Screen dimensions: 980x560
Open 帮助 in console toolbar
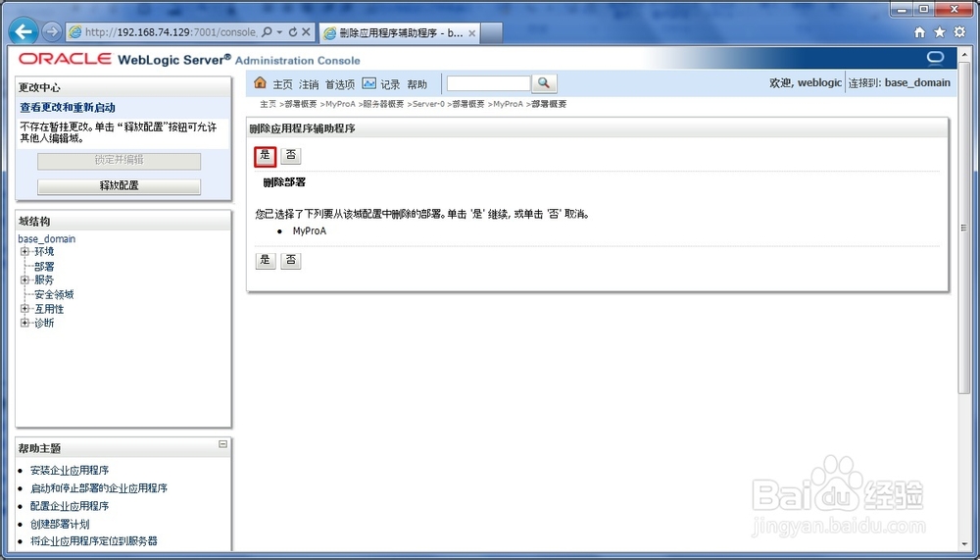pos(416,84)
